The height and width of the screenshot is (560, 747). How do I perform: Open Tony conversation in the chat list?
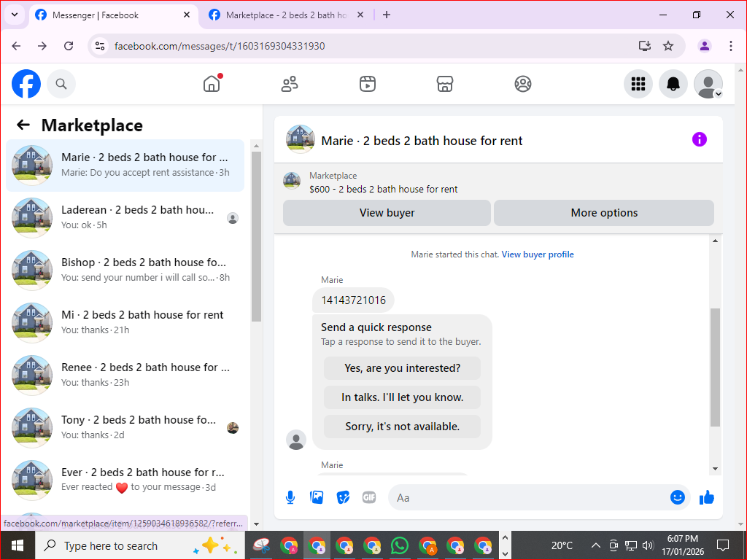click(x=125, y=427)
